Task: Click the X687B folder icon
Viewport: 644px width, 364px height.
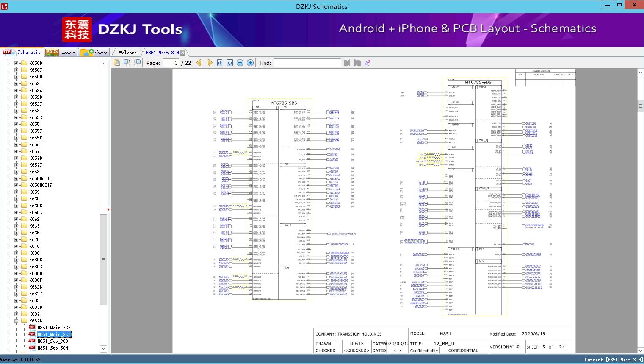Action: point(24,321)
